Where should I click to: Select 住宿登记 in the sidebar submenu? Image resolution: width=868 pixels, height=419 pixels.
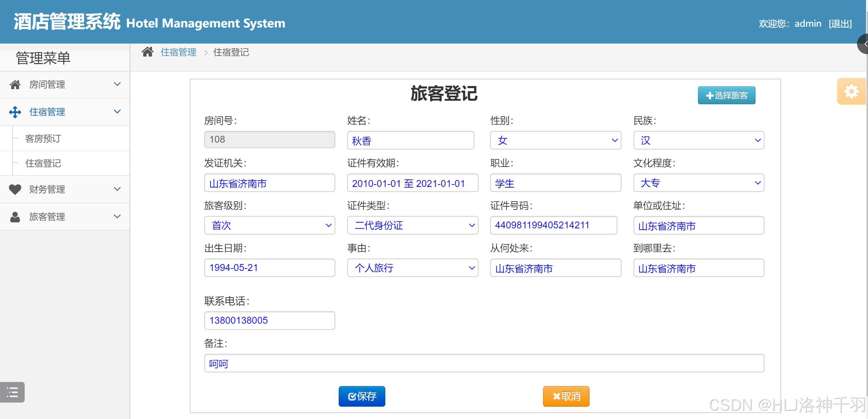(x=43, y=163)
